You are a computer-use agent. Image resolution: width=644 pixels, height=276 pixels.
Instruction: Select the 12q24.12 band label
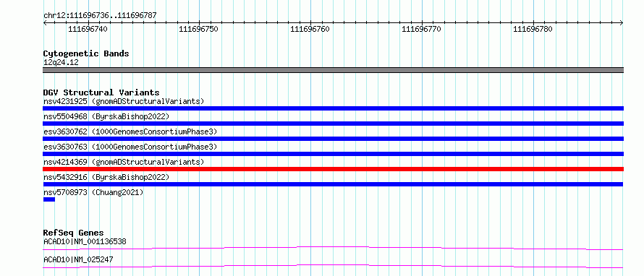point(61,63)
